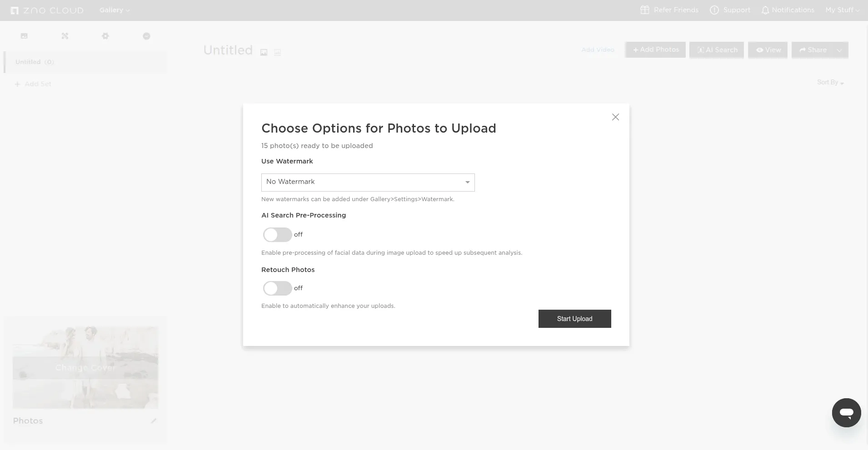Expand the My Stuff menu
868x450 pixels.
(842, 10)
